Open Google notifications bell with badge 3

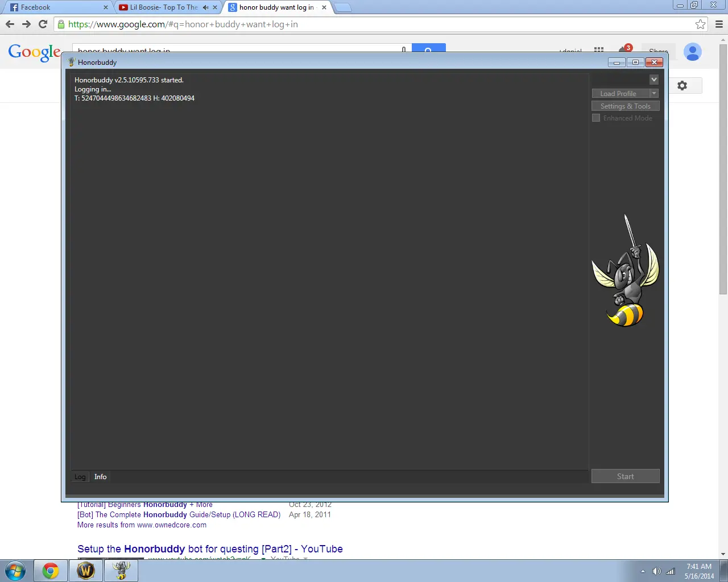624,49
